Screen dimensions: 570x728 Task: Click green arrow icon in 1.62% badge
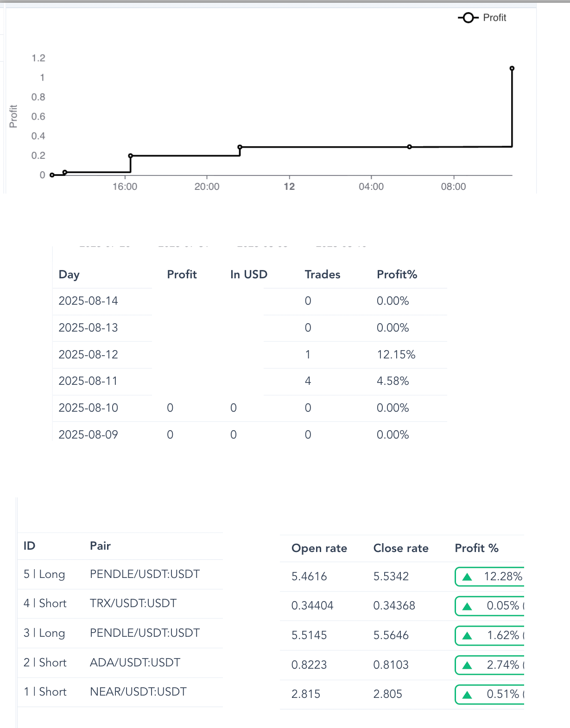(467, 636)
